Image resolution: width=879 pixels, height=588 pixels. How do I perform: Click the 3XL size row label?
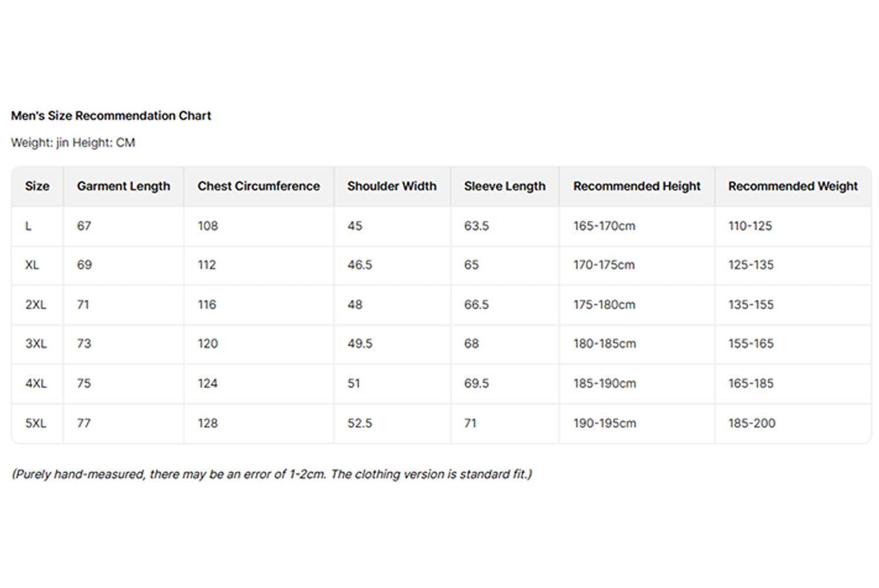[x=35, y=344]
